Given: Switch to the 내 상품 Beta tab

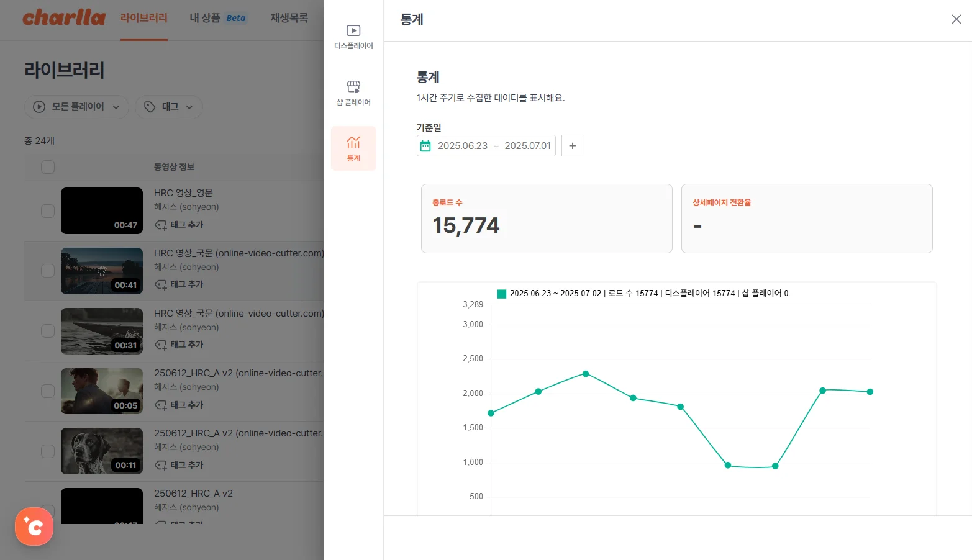Looking at the screenshot, I should pyautogui.click(x=217, y=18).
